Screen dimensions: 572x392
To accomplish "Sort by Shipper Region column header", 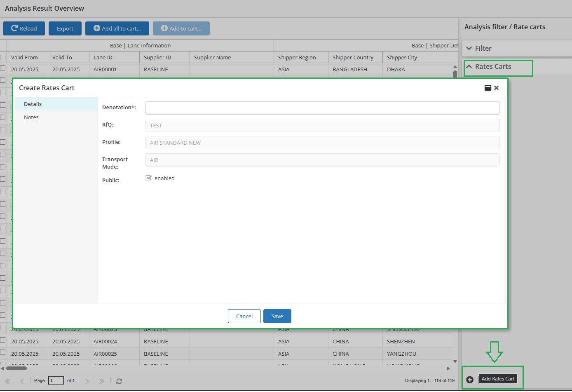I will pyautogui.click(x=301, y=57).
